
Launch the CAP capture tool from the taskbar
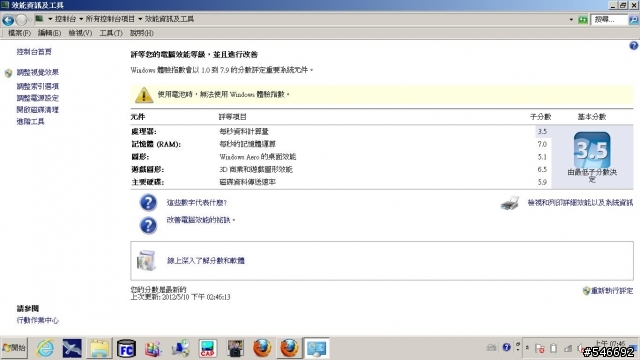[207, 349]
